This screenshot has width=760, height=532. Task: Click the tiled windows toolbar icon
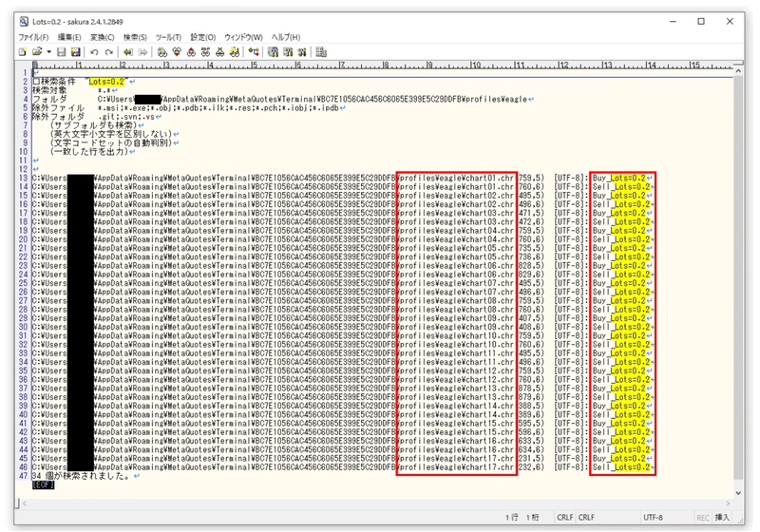321,52
